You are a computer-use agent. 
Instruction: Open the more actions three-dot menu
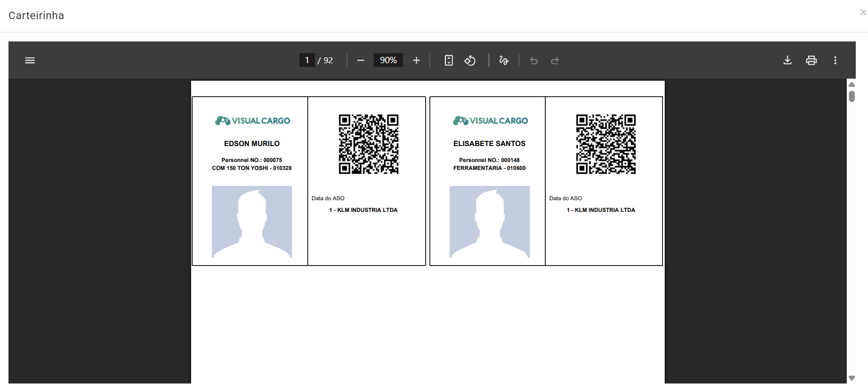(x=835, y=61)
